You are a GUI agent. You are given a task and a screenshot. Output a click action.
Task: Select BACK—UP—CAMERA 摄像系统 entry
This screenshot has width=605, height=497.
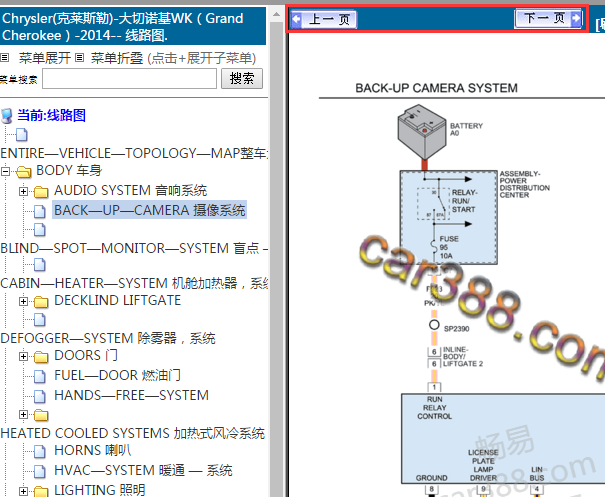(149, 210)
